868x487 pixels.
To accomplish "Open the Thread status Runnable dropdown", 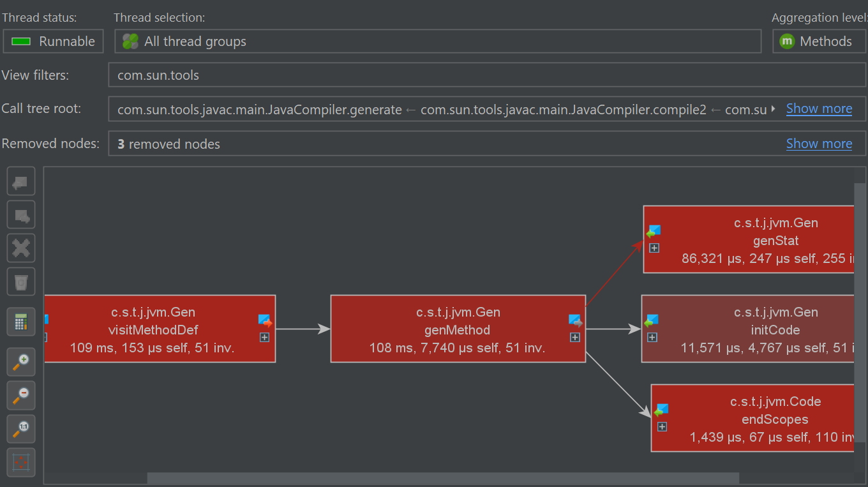I will (x=53, y=41).
